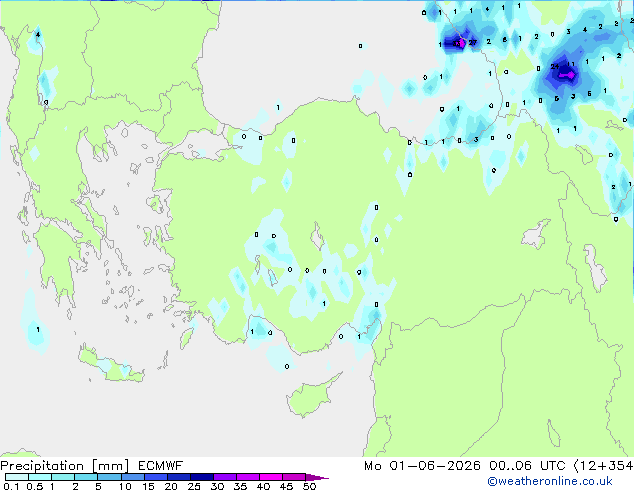Click the legend scale label '0.1'
Image resolution: width=634 pixels, height=490 pixels.
click(11, 486)
